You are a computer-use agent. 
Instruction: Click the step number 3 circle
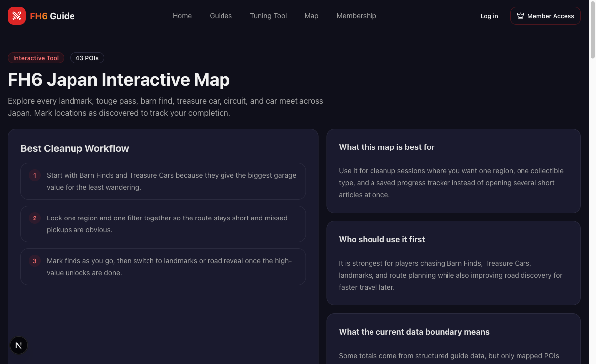click(x=35, y=261)
